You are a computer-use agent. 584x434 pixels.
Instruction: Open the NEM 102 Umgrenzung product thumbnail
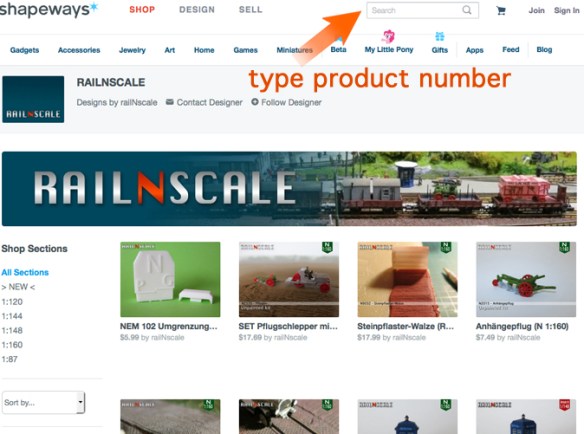(170, 279)
